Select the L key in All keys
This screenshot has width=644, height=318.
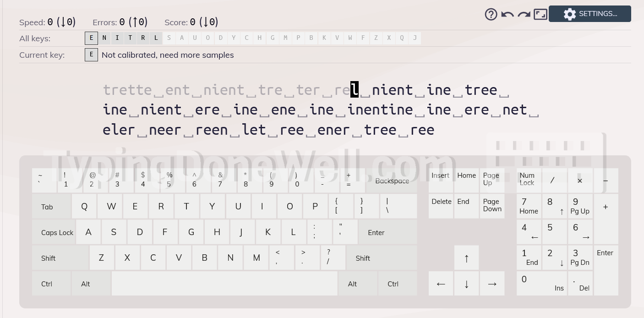(x=156, y=38)
